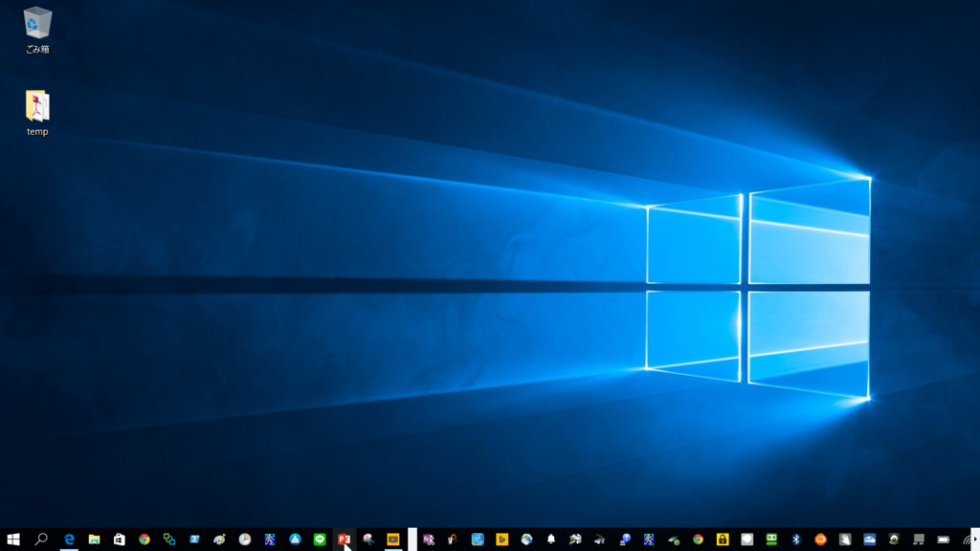Open the green and blue linked squares icon
Screen dimensions: 980x551
168,540
